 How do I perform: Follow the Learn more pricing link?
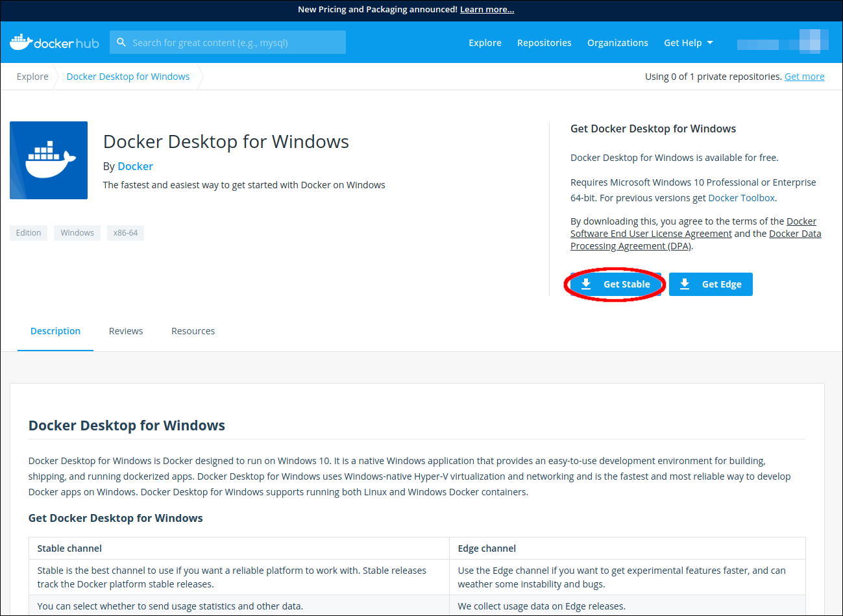[x=487, y=10]
